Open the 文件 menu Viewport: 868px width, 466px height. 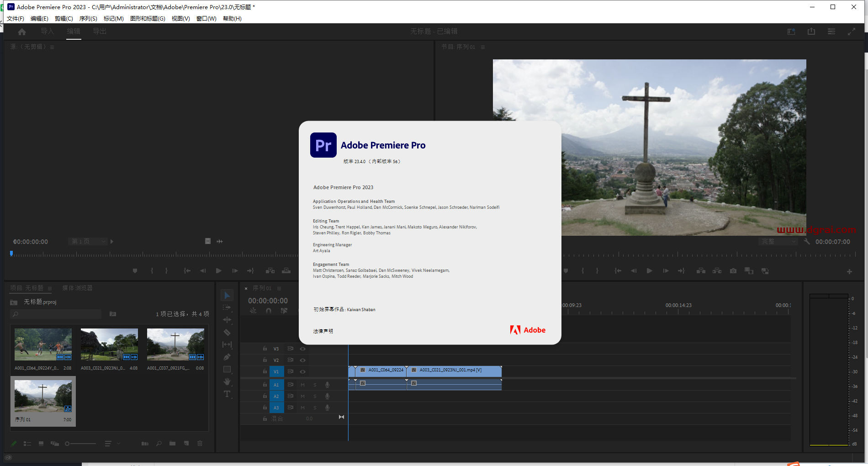tap(15, 18)
